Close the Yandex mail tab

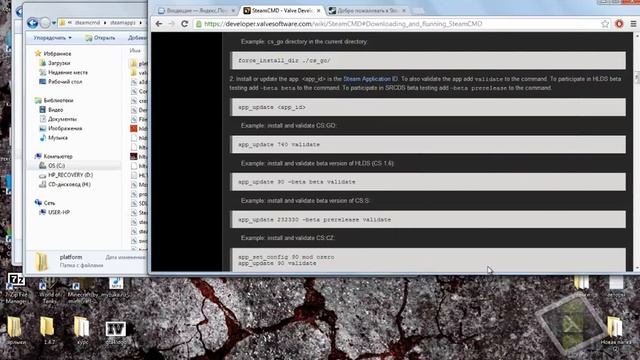pos(233,11)
